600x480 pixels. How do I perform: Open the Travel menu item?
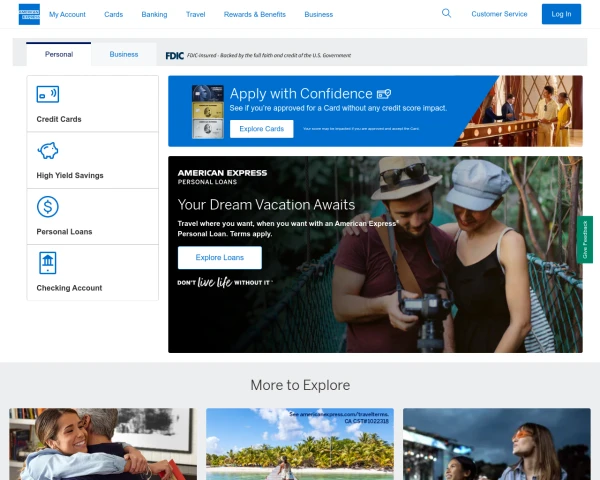(x=196, y=15)
